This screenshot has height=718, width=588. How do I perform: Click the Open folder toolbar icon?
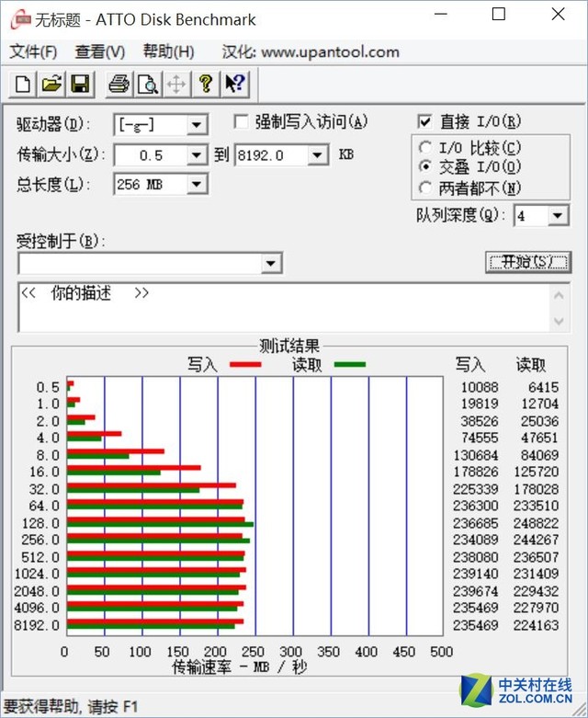coord(51,85)
